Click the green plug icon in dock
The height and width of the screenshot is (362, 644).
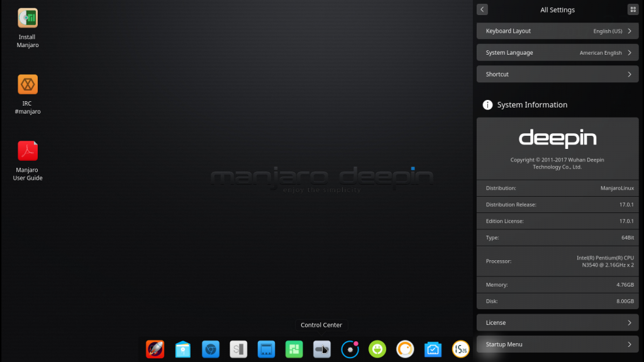coord(377,349)
